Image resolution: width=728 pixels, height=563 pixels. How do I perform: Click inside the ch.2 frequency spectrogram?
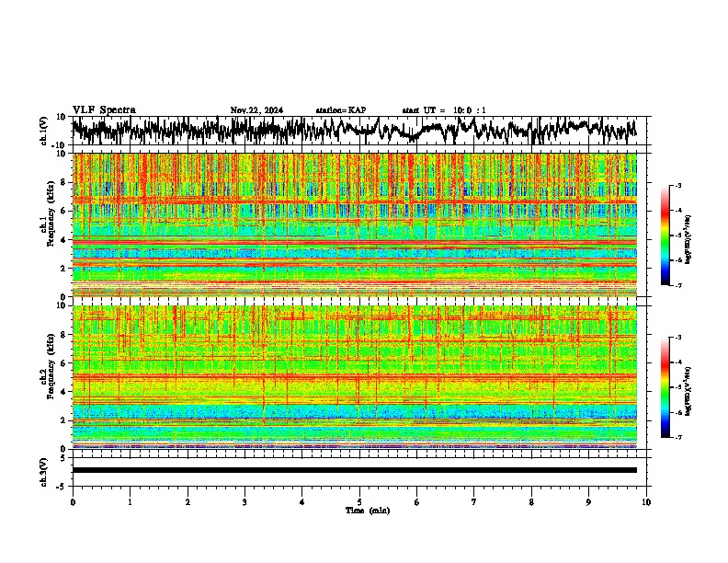tap(354, 377)
